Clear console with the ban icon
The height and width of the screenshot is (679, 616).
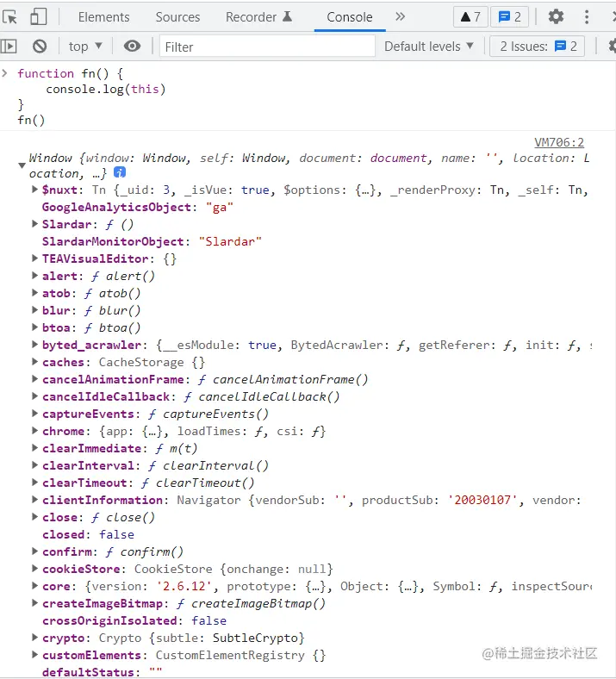40,46
